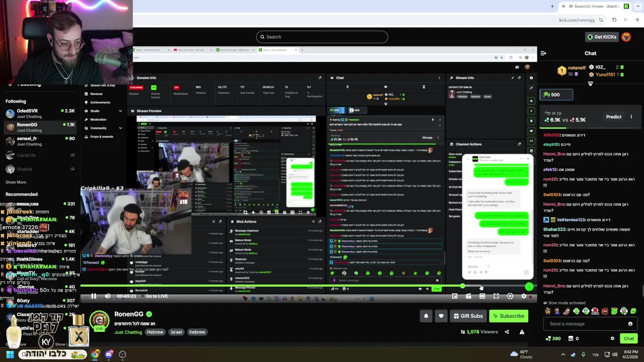Image resolution: width=644 pixels, height=362 pixels.
Task: Insert the first yellow-character emote
Action: coord(548,311)
